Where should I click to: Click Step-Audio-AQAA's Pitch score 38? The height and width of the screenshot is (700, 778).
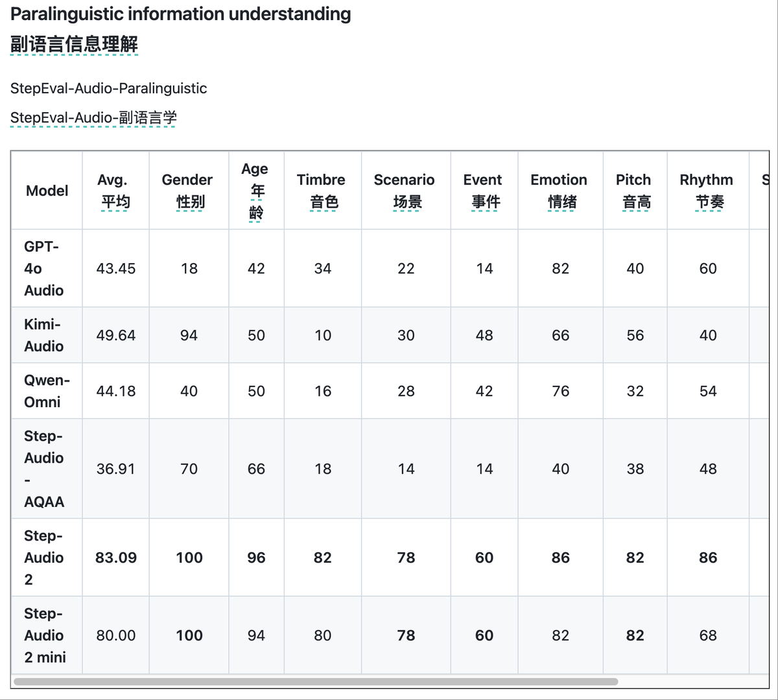[635, 469]
